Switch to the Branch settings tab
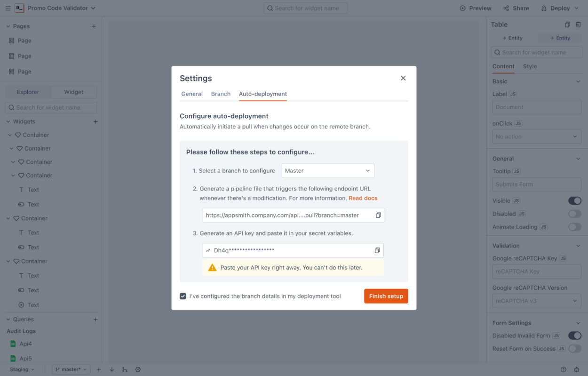 221,94
